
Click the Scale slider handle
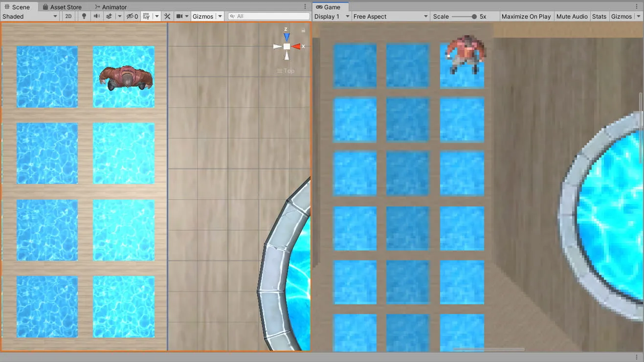pos(474,16)
